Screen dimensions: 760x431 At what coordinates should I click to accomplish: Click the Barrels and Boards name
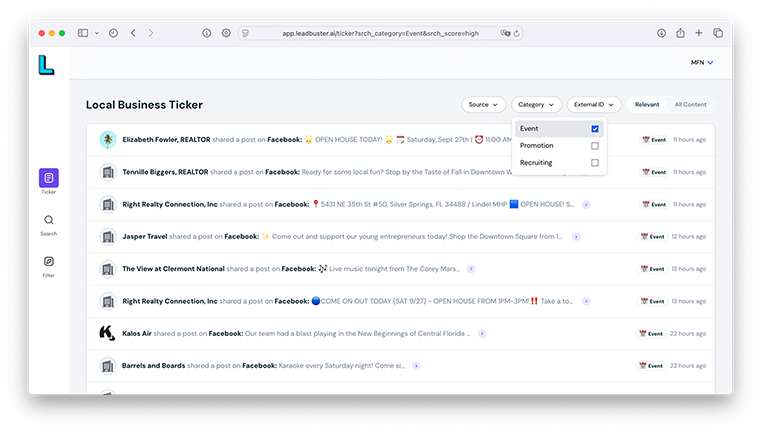153,366
